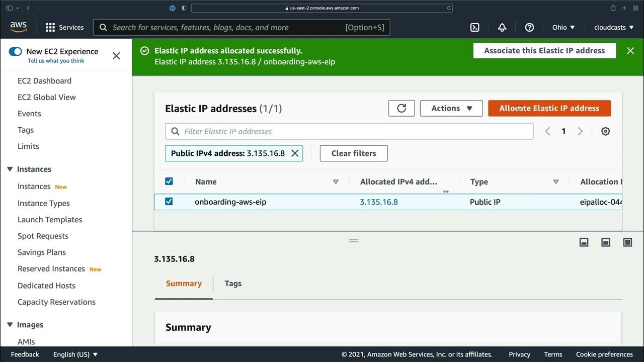Set details pane to smallest size icon

[x=584, y=242]
